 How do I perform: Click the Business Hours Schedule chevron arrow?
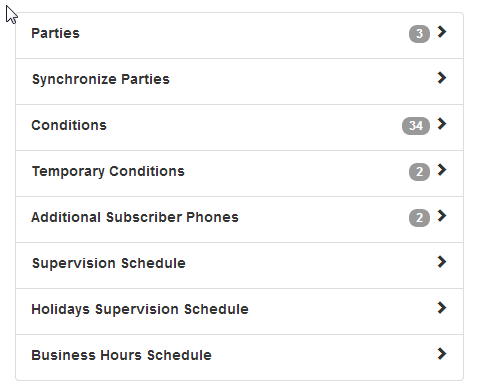coord(442,354)
